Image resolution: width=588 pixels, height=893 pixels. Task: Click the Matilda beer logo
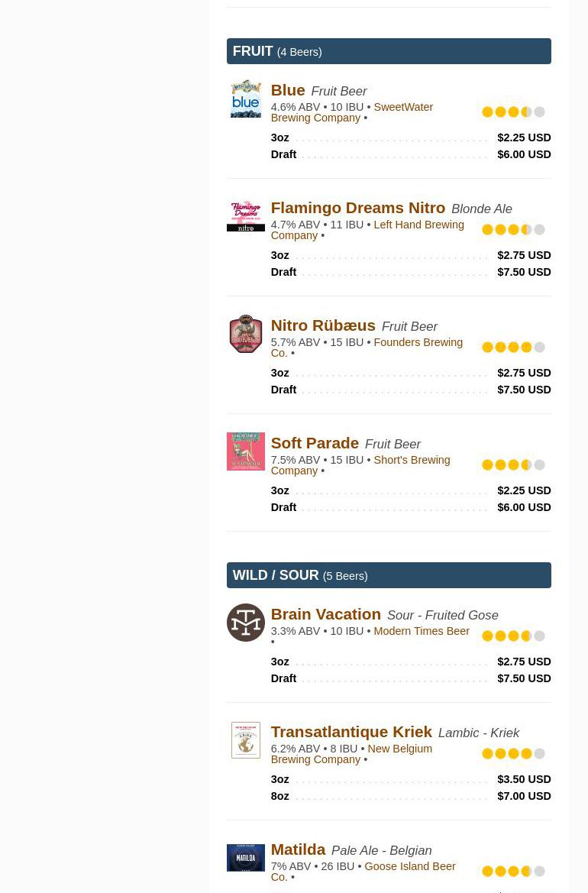click(x=245, y=858)
